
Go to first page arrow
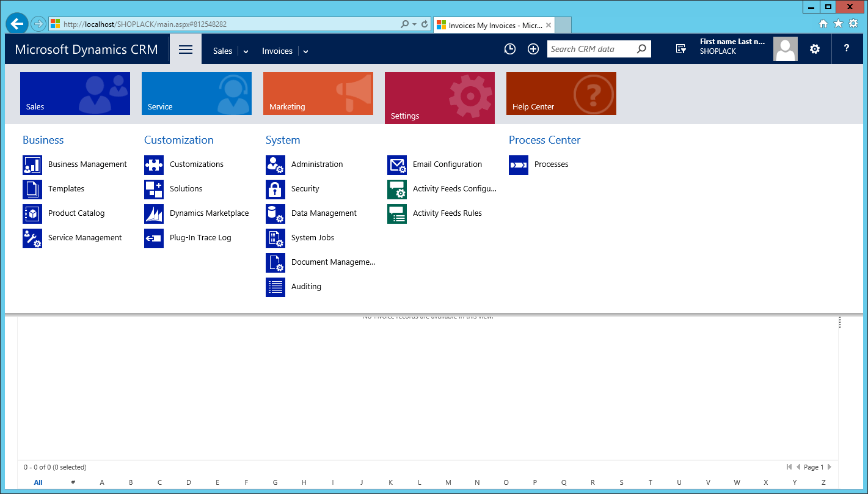tap(789, 467)
